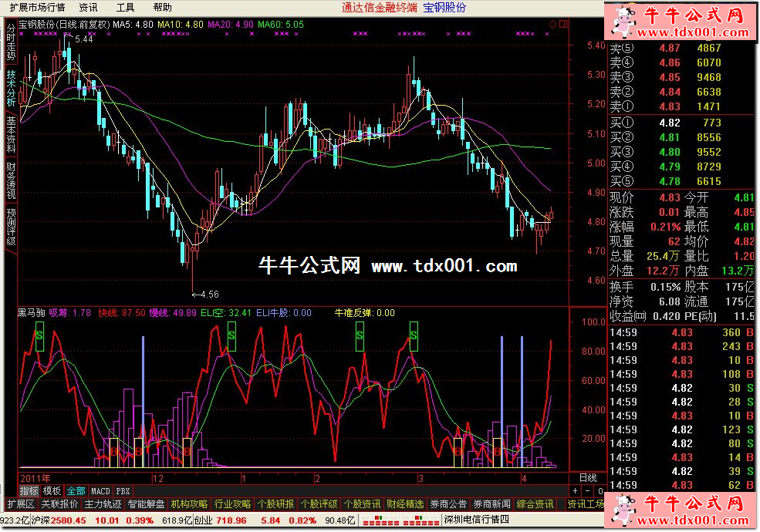760x532 pixels.
Task: Click the trade tick with volume 360 B
Action: (681, 333)
